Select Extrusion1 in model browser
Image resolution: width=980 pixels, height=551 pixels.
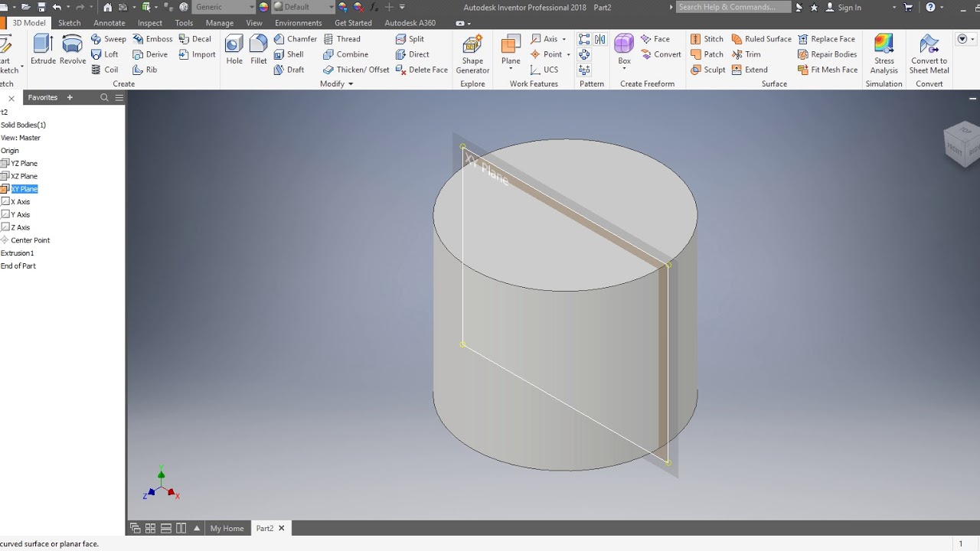coord(18,253)
